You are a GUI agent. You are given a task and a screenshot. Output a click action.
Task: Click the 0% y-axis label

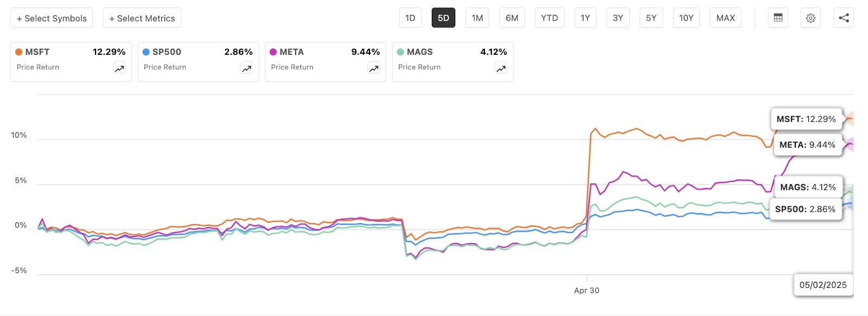click(21, 225)
